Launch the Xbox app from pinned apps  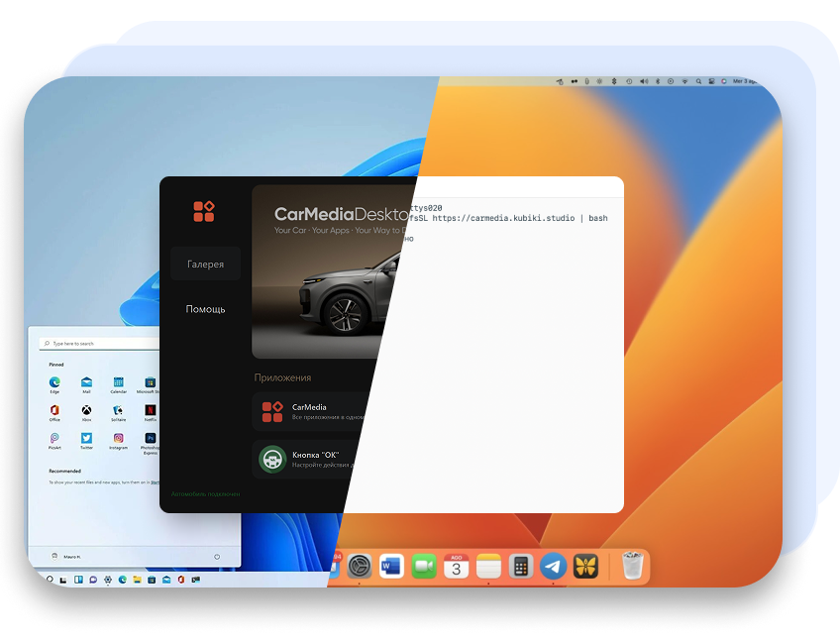pos(87,410)
